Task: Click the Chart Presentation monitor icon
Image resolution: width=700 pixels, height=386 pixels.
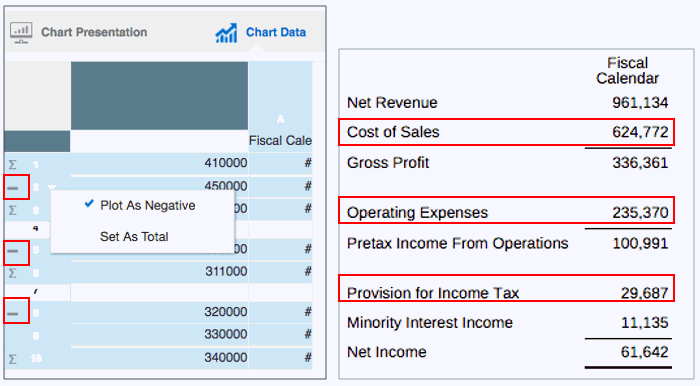Action: 21,33
